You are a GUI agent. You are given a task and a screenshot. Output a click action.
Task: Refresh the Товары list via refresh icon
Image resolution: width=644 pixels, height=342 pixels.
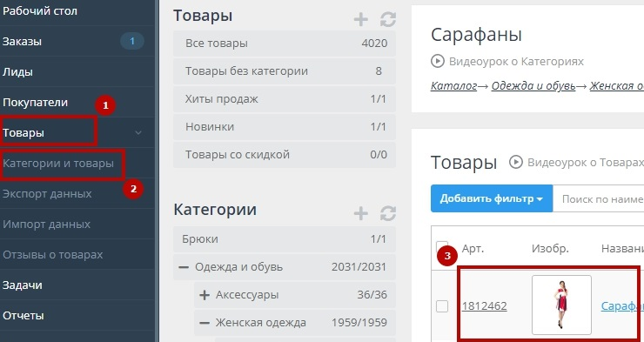tap(388, 19)
